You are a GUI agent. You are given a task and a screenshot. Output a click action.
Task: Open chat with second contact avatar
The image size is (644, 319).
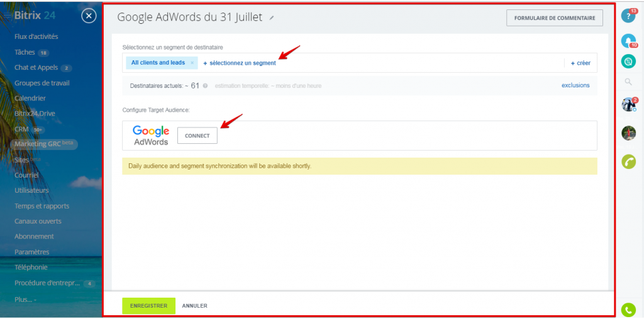(628, 133)
